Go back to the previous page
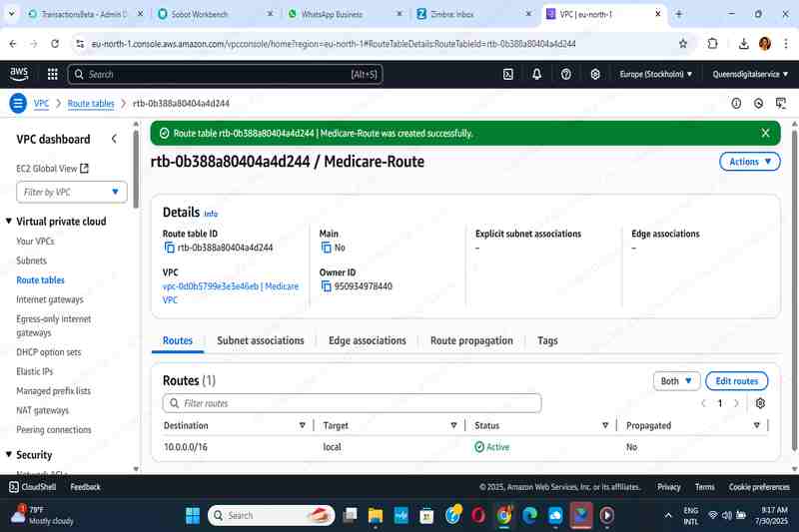799x532 pixels. click(13, 44)
